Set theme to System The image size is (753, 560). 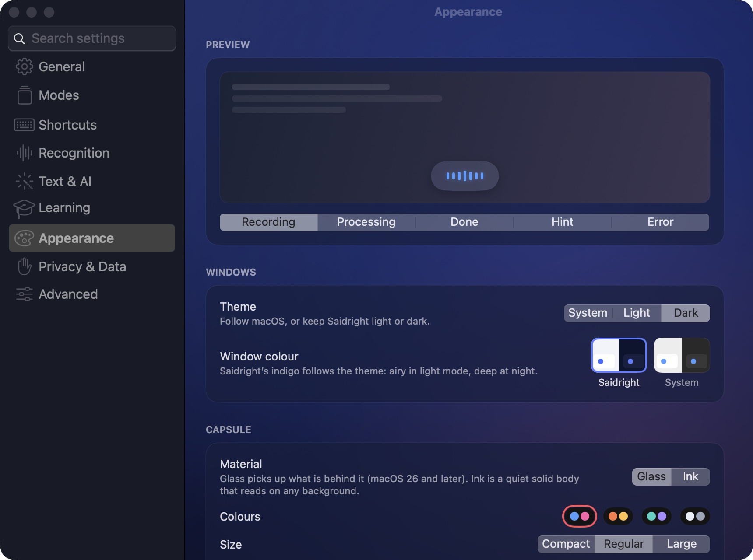pos(588,313)
